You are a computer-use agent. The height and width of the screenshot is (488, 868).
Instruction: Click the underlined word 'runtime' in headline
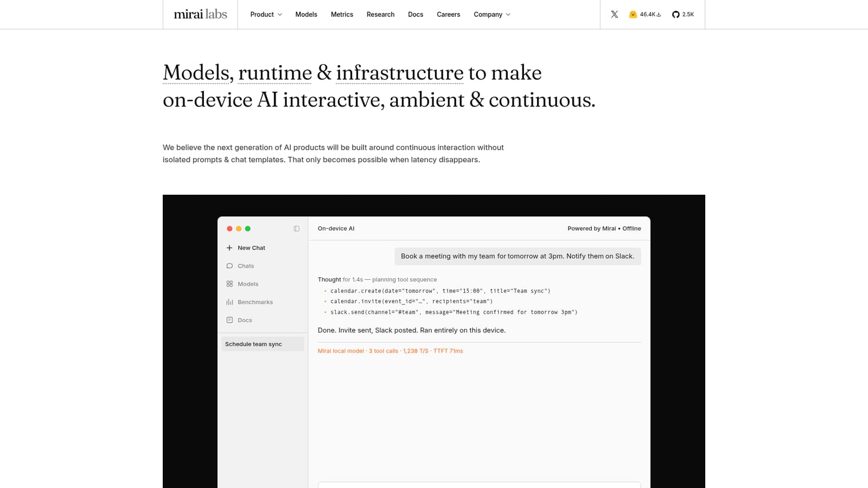(x=275, y=73)
